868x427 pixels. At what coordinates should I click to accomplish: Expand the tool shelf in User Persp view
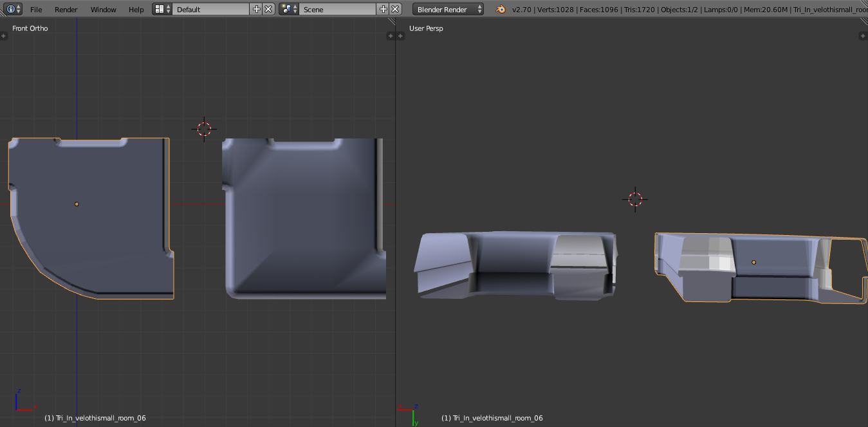tap(400, 36)
